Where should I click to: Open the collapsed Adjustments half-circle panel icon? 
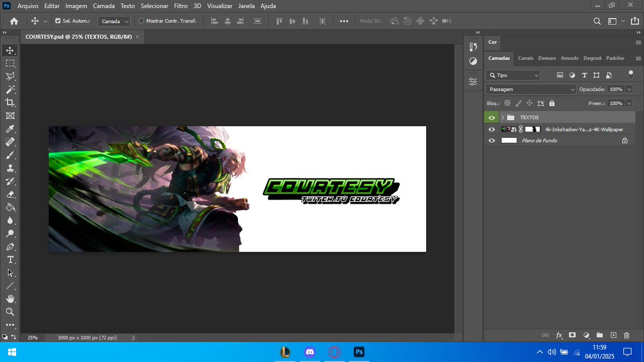(473, 61)
